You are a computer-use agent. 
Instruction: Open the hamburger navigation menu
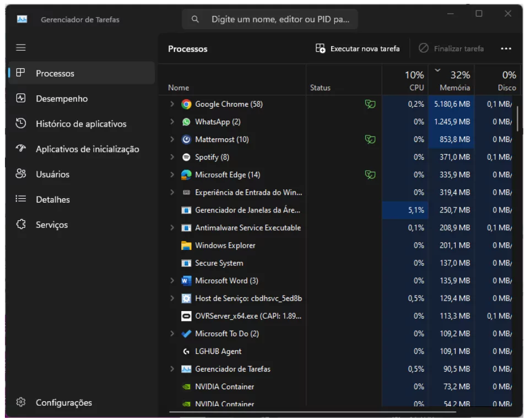tap(21, 47)
